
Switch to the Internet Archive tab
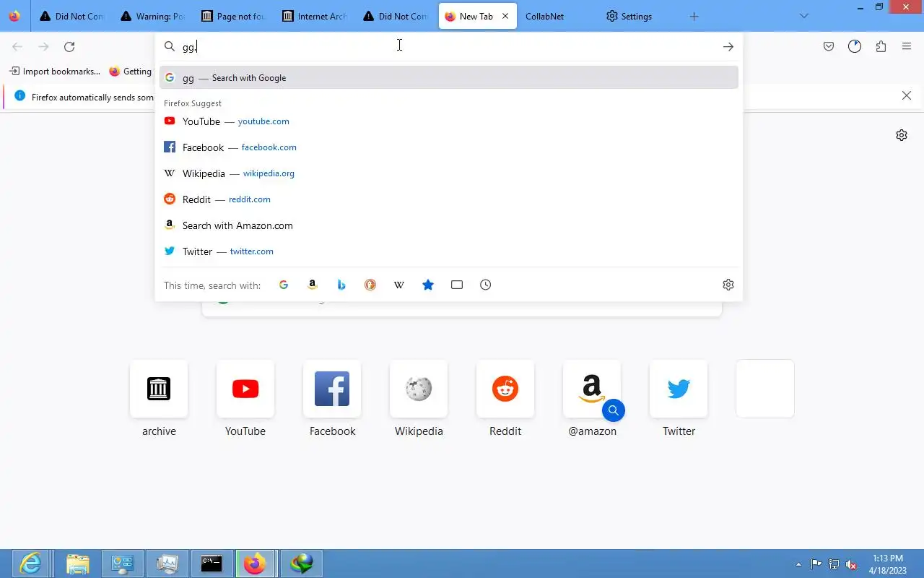coord(316,16)
